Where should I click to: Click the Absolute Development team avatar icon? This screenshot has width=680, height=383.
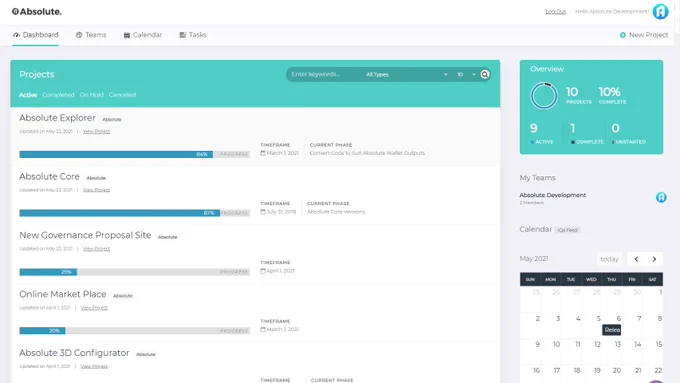pos(661,198)
